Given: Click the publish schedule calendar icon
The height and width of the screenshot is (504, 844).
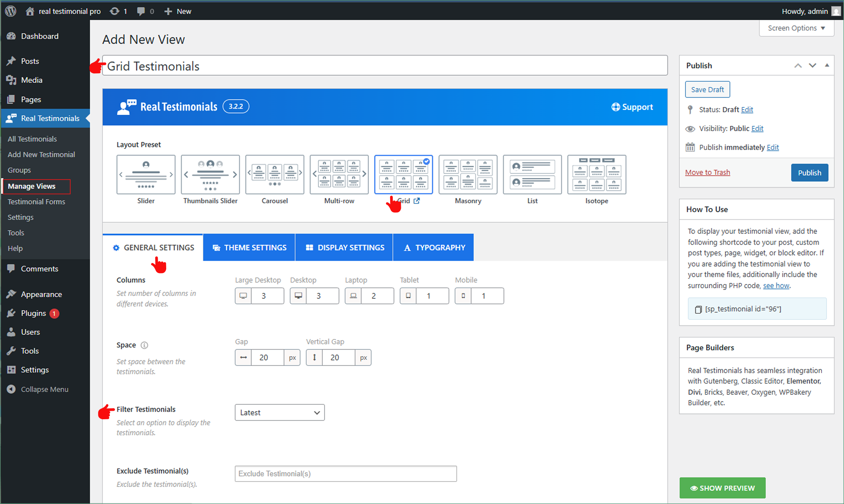Looking at the screenshot, I should (690, 147).
